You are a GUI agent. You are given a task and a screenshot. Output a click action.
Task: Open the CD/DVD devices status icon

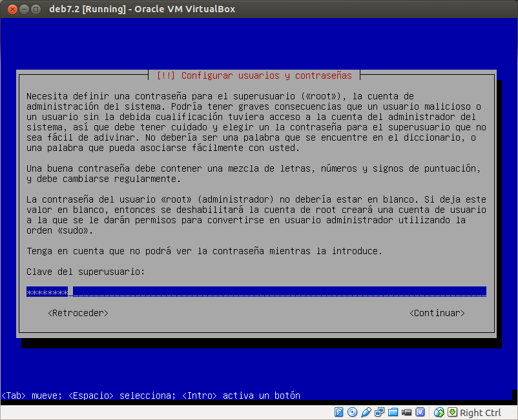coord(352,412)
